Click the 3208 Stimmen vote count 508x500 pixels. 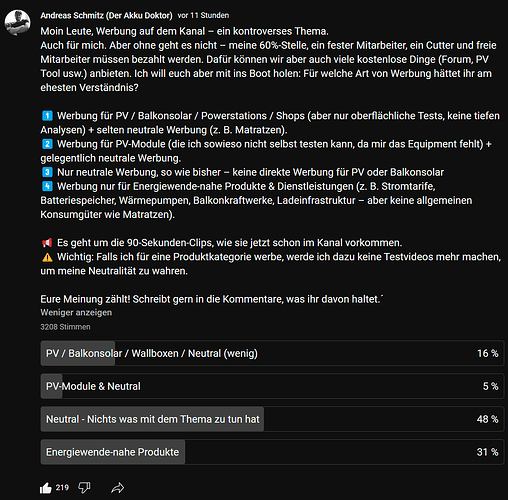click(65, 327)
